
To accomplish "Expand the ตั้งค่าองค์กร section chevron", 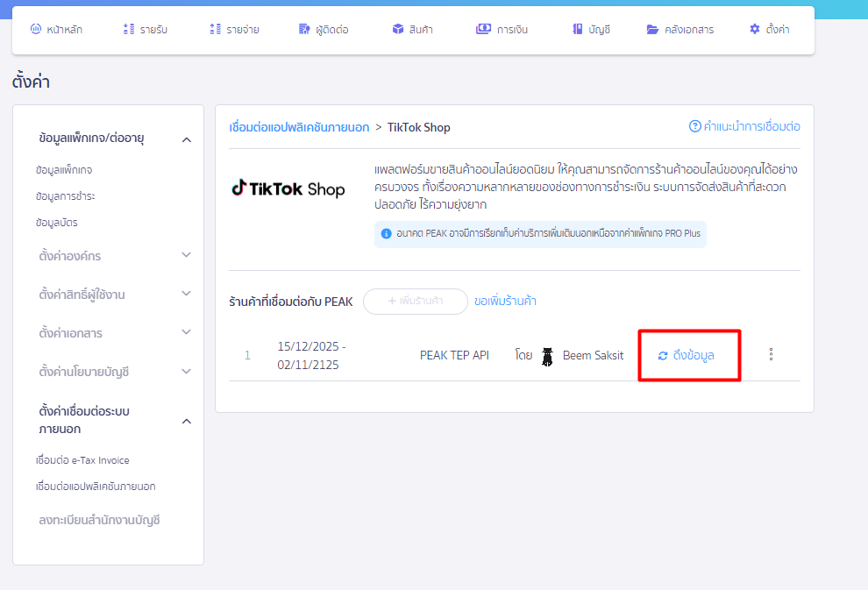I will (x=187, y=255).
